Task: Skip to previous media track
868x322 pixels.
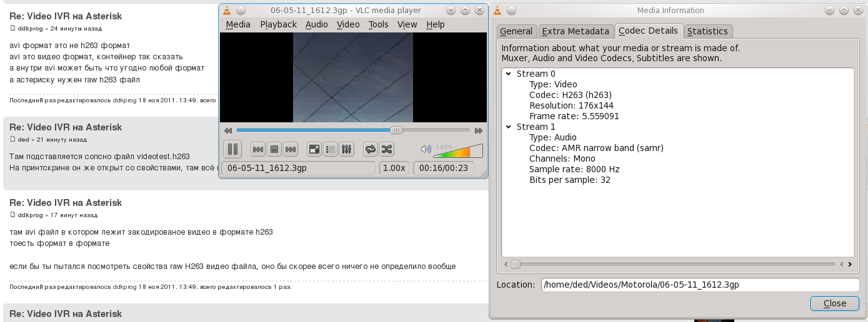Action: click(x=257, y=149)
